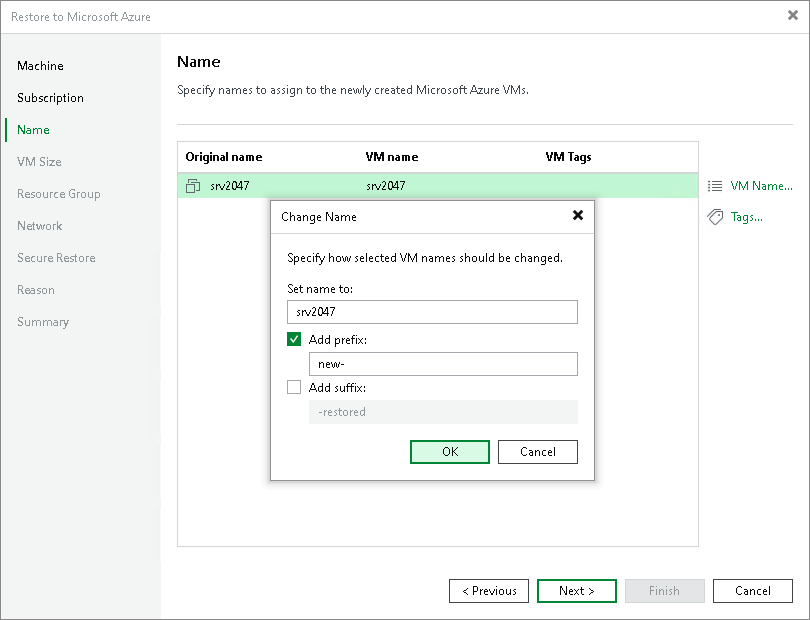This screenshot has height=620, width=810.
Task: Select the Secure Restore wizard step
Action: click(56, 258)
